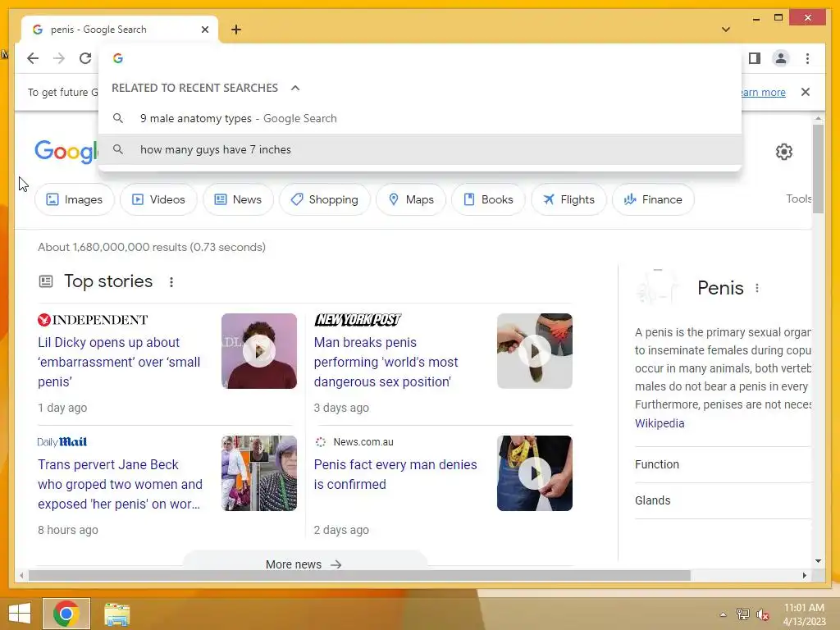Open the Windows Start menu
Image resolution: width=840 pixels, height=630 pixels.
point(20,614)
